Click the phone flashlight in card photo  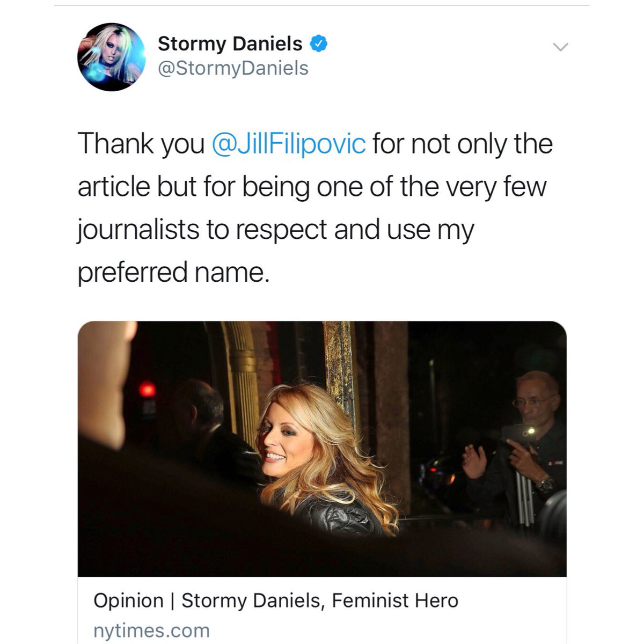point(530,431)
